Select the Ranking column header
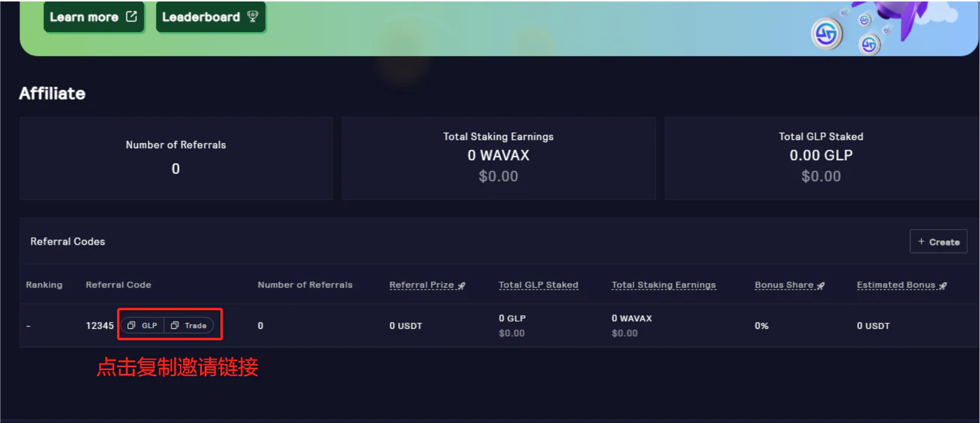This screenshot has width=980, height=423. pyautogui.click(x=44, y=285)
